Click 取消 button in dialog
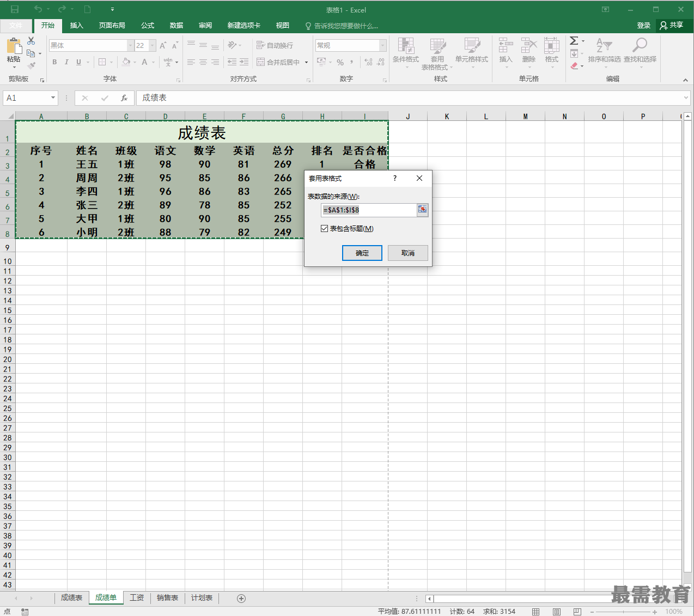Viewport: 694px width, 616px height. pos(408,253)
